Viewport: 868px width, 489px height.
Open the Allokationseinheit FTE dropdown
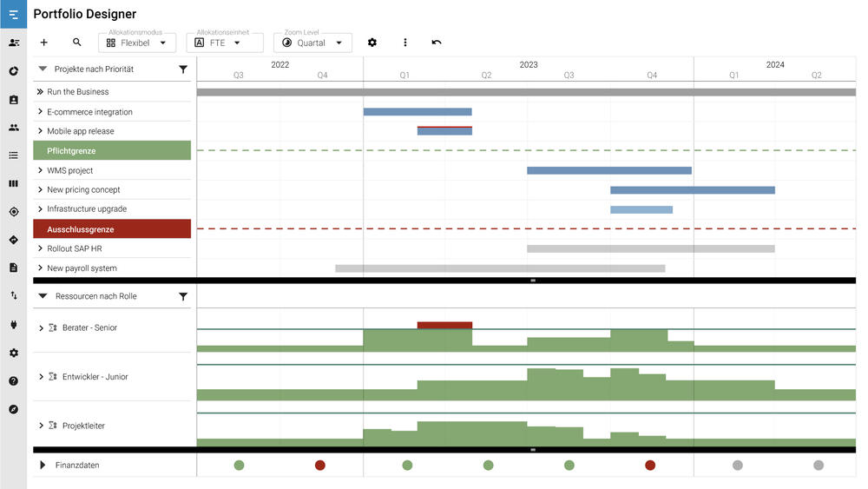225,43
